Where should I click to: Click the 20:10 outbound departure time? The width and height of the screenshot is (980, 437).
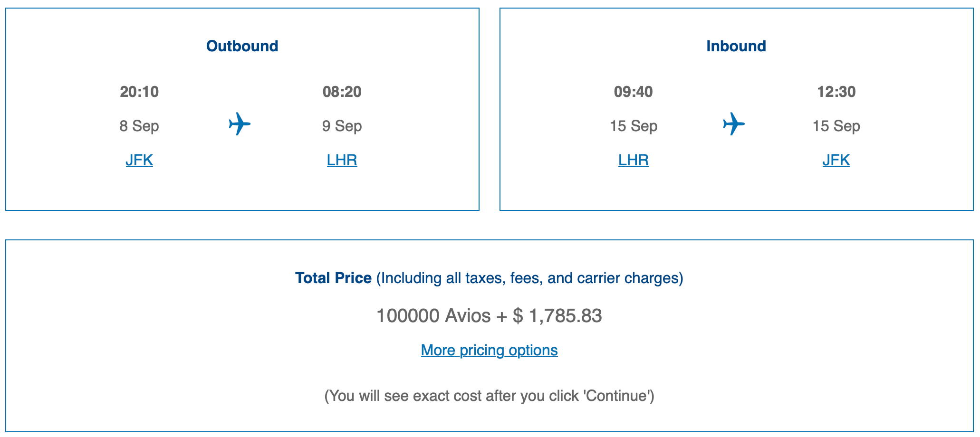pyautogui.click(x=140, y=92)
